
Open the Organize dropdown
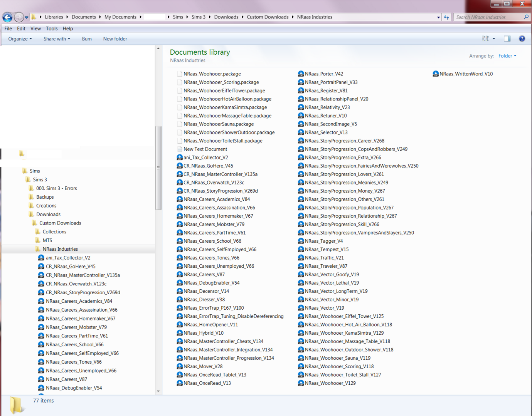(x=20, y=39)
